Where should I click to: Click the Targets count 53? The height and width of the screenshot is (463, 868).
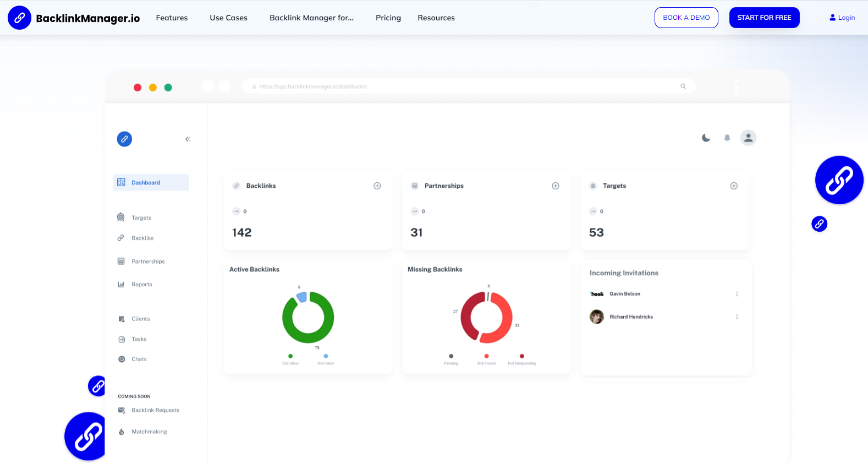point(596,233)
